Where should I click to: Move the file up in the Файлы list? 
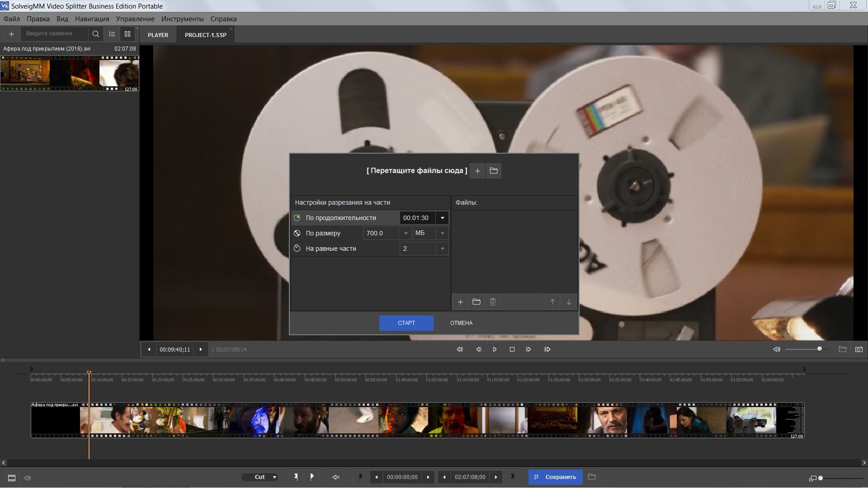click(552, 302)
